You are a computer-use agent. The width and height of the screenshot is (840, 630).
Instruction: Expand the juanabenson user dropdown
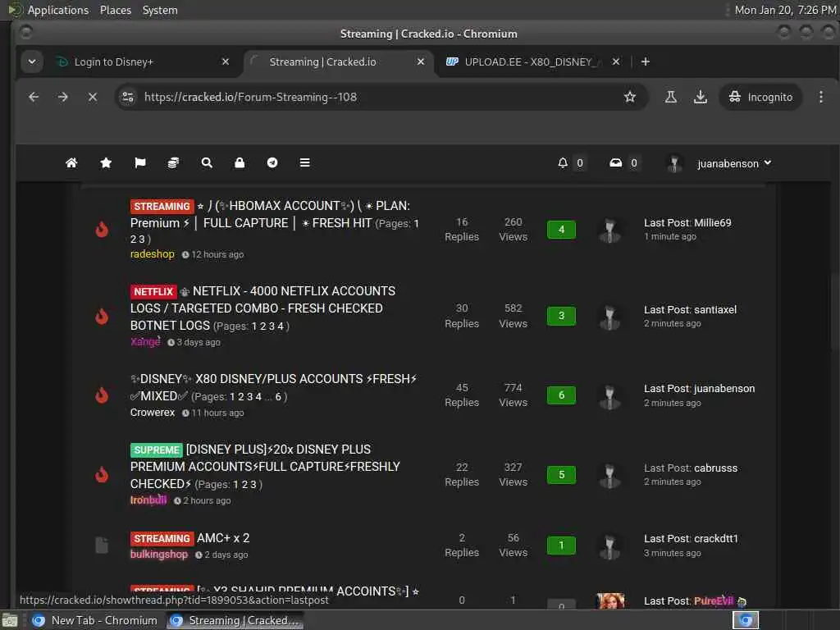734,163
